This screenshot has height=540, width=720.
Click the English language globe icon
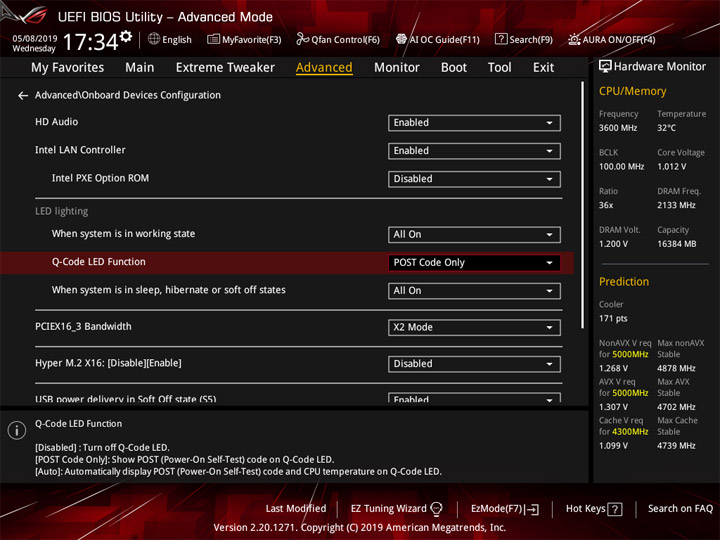(x=154, y=39)
